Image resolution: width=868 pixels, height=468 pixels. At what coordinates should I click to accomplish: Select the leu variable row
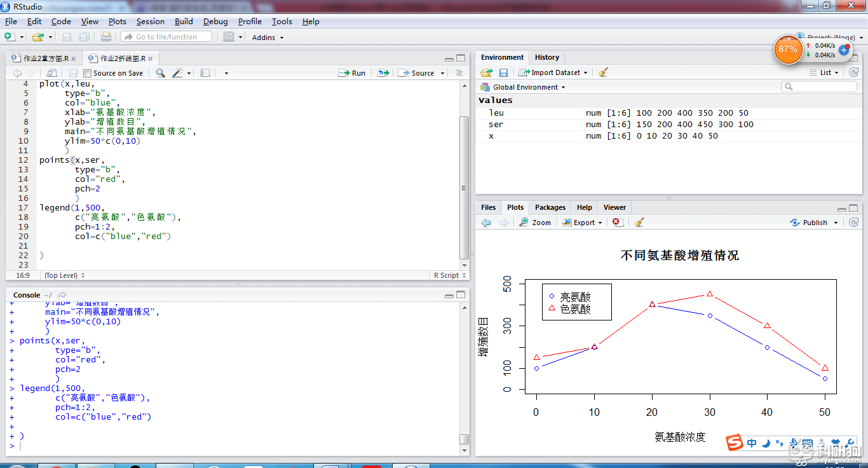click(667, 113)
